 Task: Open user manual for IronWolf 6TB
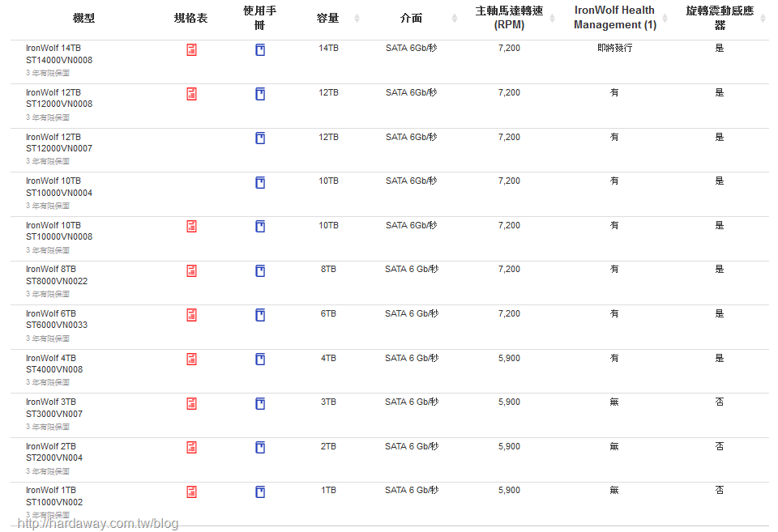tap(260, 315)
